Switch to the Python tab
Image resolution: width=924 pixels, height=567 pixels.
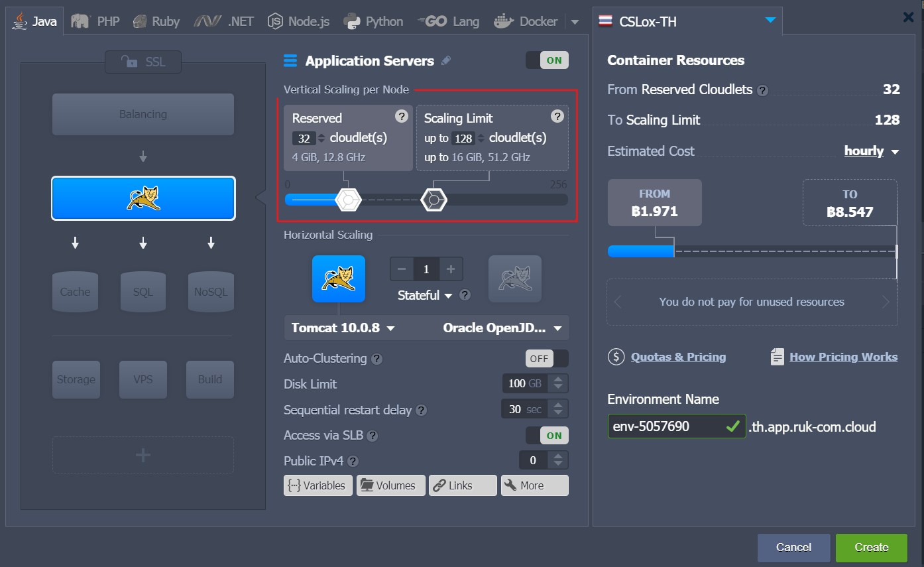(x=373, y=21)
